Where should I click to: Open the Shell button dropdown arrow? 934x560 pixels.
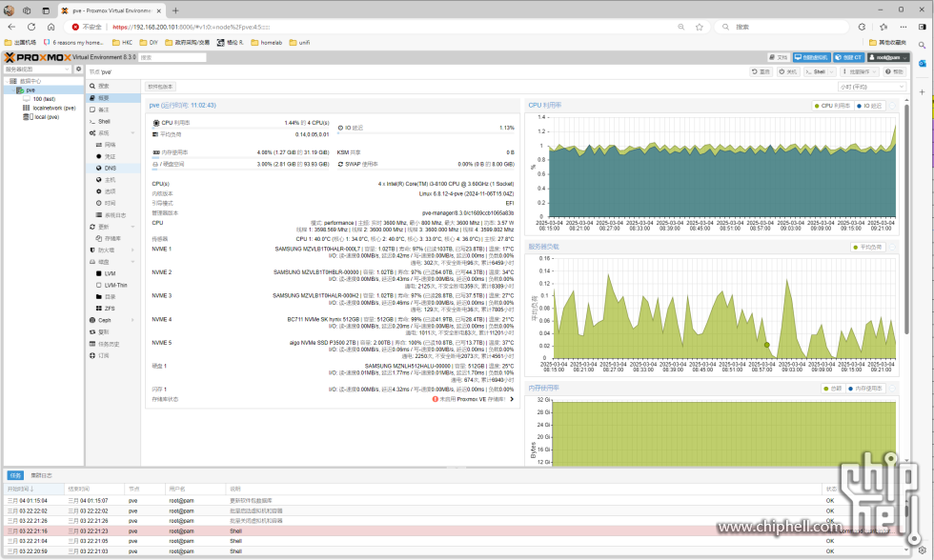pyautogui.click(x=832, y=71)
